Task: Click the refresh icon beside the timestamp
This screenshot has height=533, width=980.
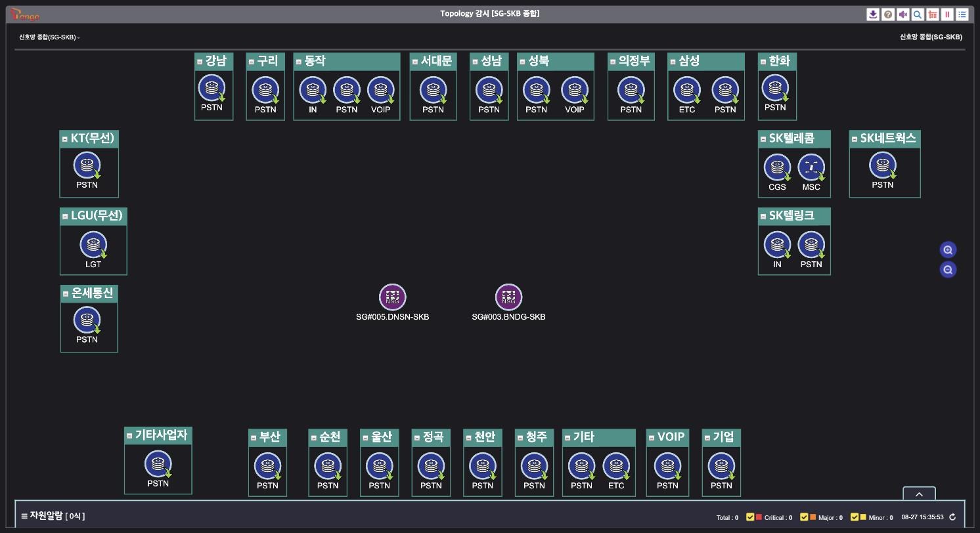Action: tap(952, 517)
